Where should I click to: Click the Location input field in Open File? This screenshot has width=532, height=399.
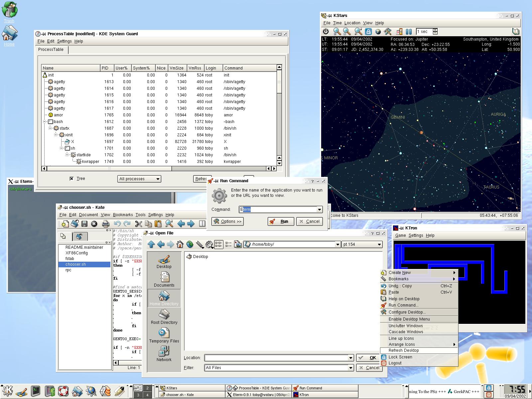click(x=276, y=358)
